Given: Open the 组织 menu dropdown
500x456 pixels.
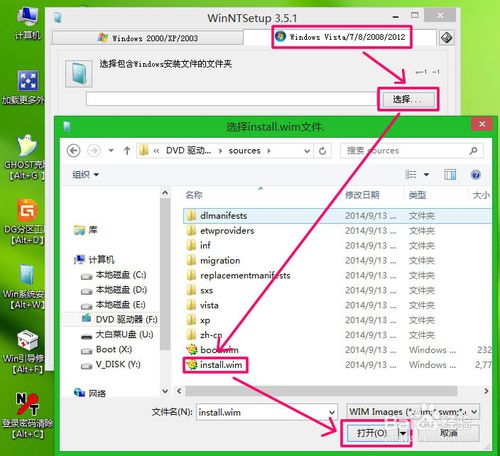Looking at the screenshot, I should click(86, 174).
